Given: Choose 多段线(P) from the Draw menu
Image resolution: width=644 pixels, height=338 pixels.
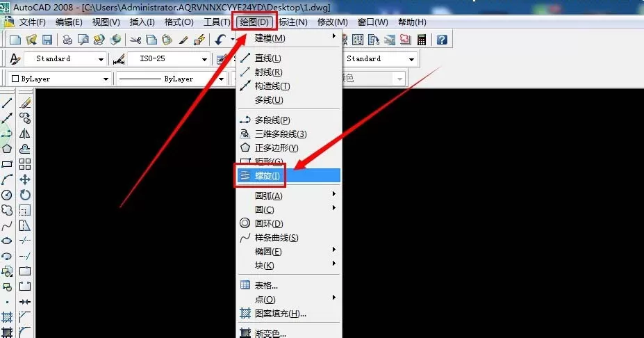Looking at the screenshot, I should click(x=289, y=120).
